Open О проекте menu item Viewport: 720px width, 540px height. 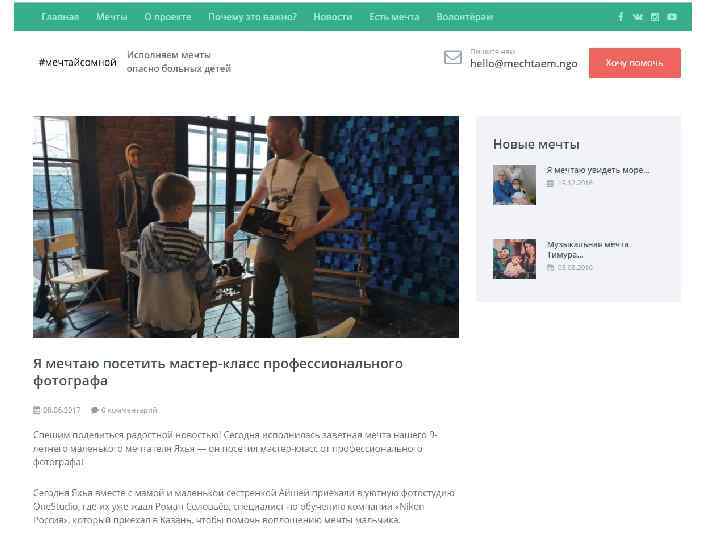(x=168, y=17)
